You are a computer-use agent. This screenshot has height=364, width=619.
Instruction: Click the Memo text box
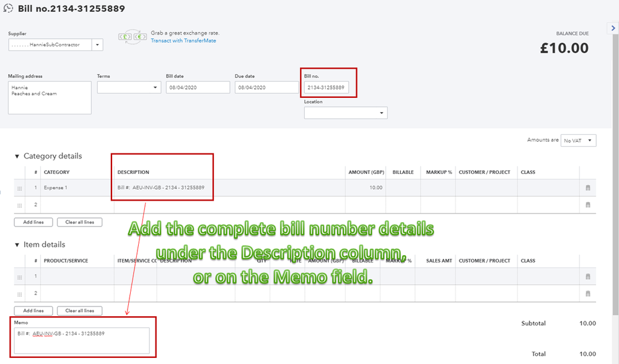coord(82,340)
